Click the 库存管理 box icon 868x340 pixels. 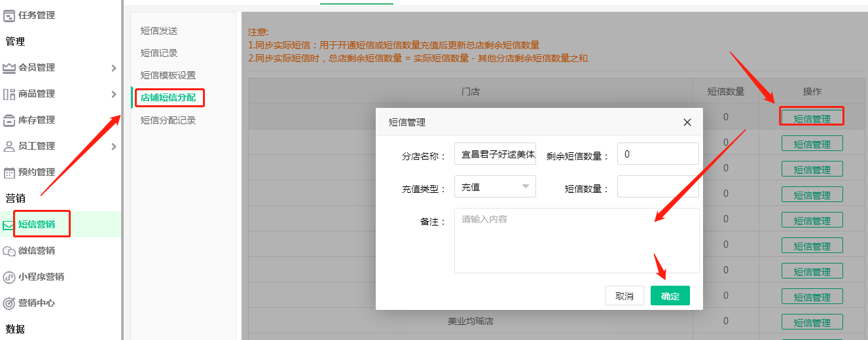(9, 120)
